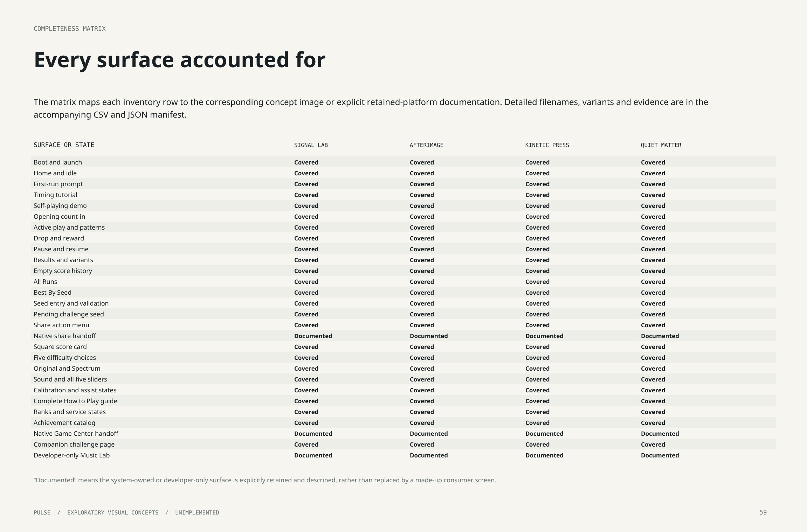807x532 pixels.
Task: Click 'Drop and reward' row label
Action: (59, 238)
